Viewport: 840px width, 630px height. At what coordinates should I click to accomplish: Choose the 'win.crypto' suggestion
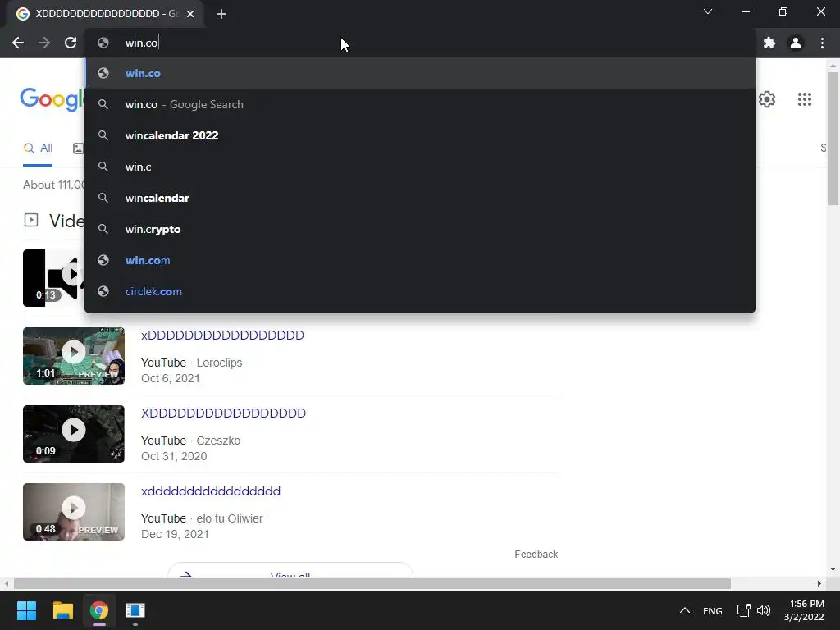coord(420,229)
